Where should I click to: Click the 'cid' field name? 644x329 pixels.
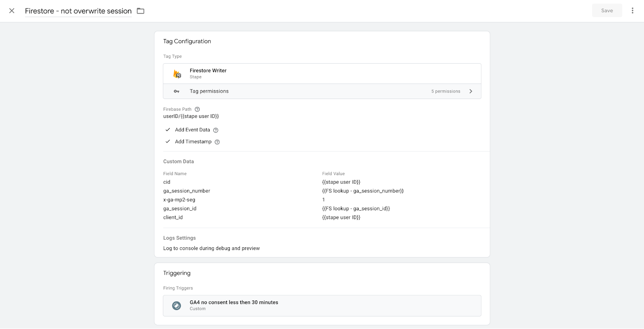[x=167, y=182]
